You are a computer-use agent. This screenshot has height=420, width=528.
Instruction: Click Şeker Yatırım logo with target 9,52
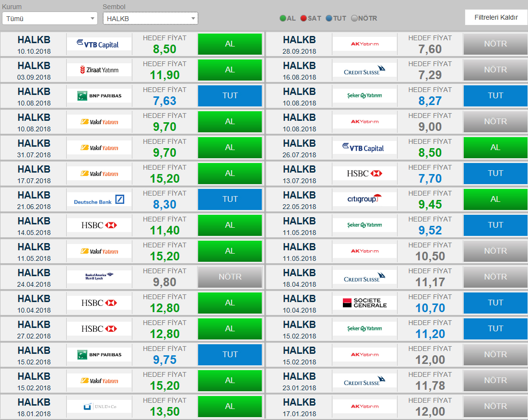click(364, 225)
